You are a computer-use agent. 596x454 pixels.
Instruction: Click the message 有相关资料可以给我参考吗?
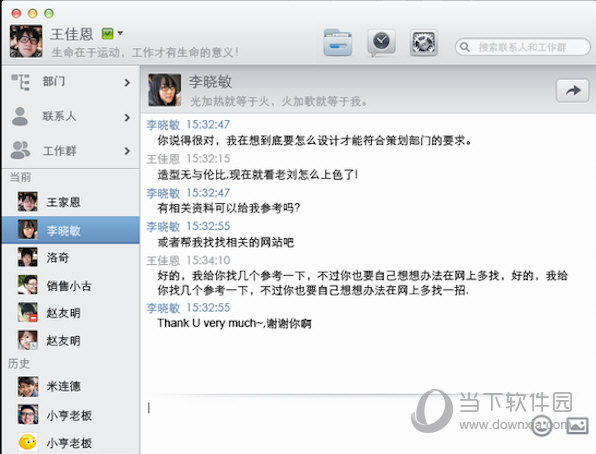(228, 208)
